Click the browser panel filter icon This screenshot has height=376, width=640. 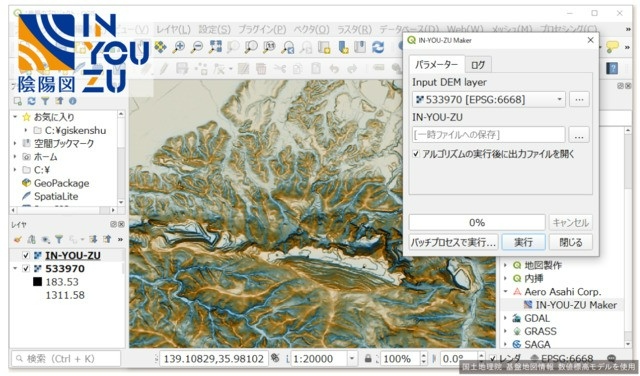[45, 101]
